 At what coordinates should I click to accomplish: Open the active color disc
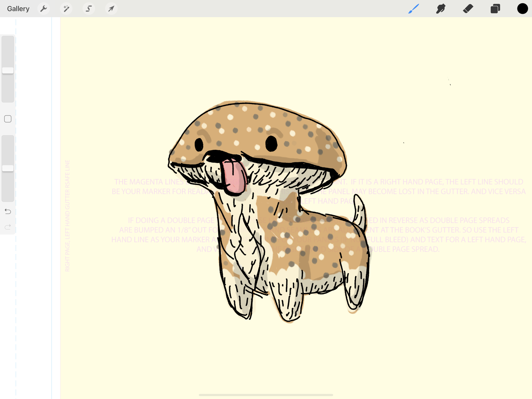point(522,9)
